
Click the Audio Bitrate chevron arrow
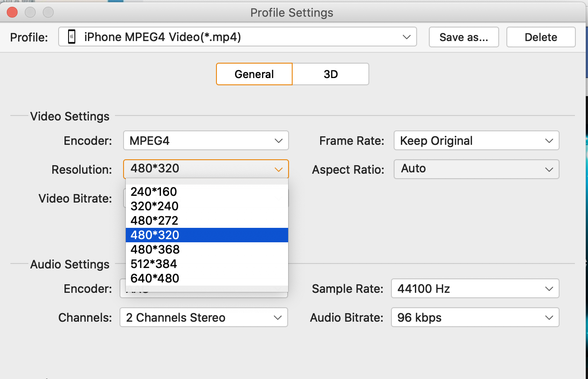click(549, 318)
